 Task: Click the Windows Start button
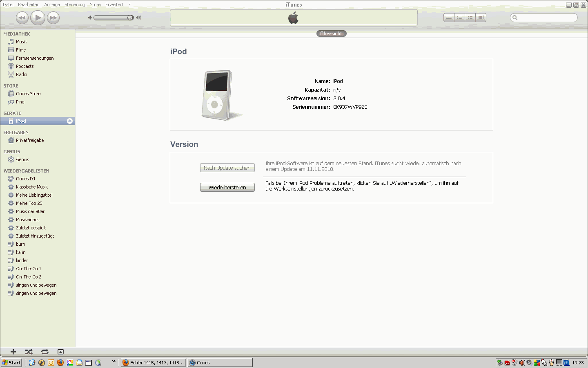tap(11, 363)
